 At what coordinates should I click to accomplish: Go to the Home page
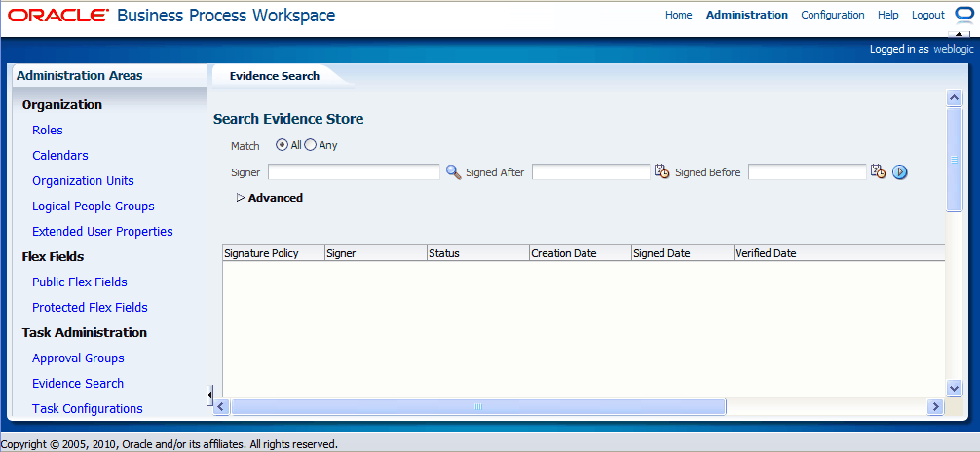[679, 15]
